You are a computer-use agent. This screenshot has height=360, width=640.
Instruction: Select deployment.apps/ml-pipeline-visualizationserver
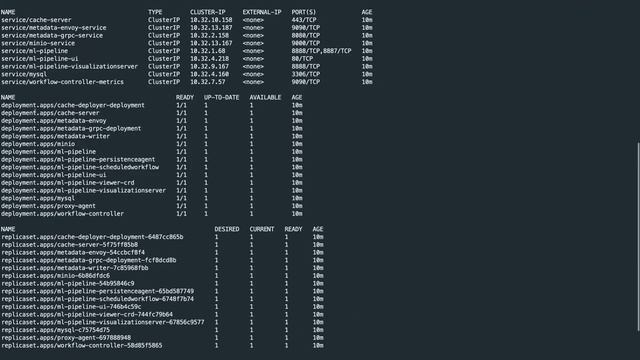click(x=83, y=191)
